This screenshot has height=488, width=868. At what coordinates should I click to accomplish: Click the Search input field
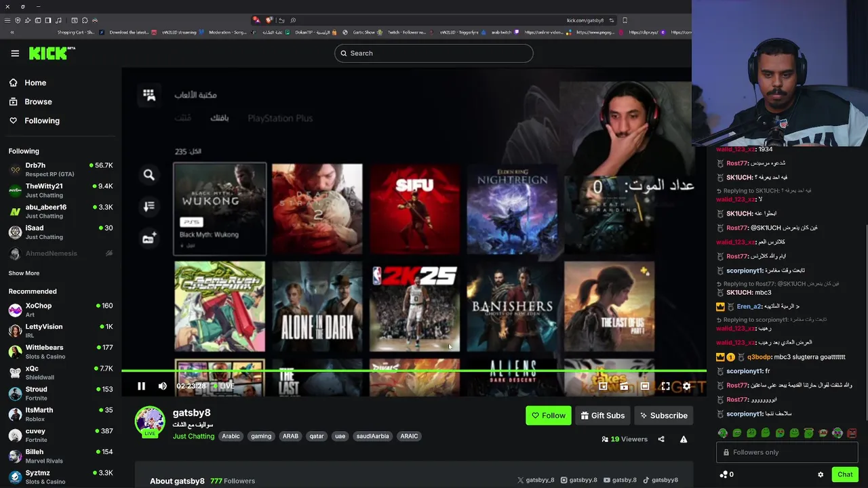pyautogui.click(x=434, y=53)
